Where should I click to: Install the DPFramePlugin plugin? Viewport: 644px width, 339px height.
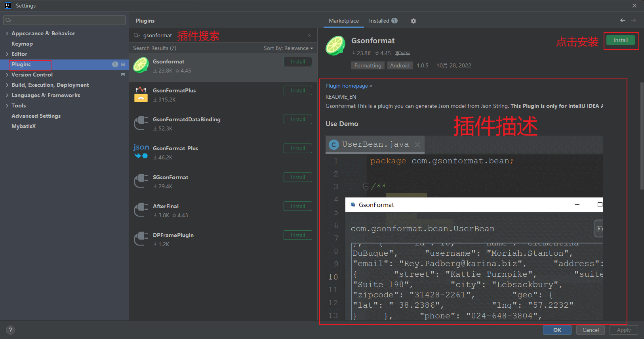[x=298, y=235]
